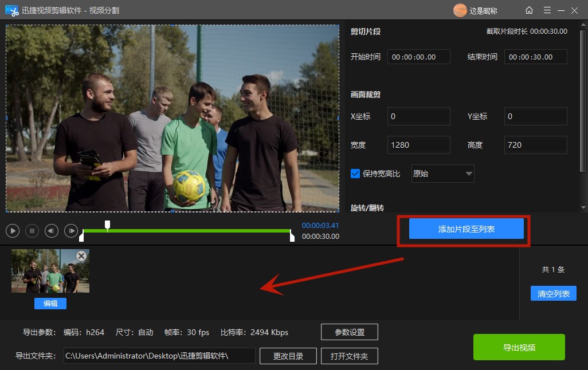Click the 编辑 button under the clip
588x370 pixels.
click(50, 304)
